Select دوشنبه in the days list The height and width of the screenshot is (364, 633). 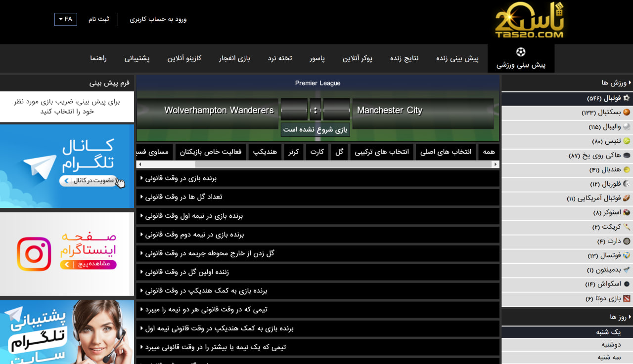pos(611,345)
